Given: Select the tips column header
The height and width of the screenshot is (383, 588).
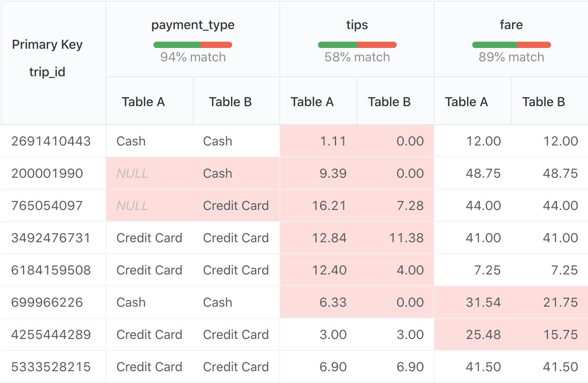Looking at the screenshot, I should click(357, 25).
